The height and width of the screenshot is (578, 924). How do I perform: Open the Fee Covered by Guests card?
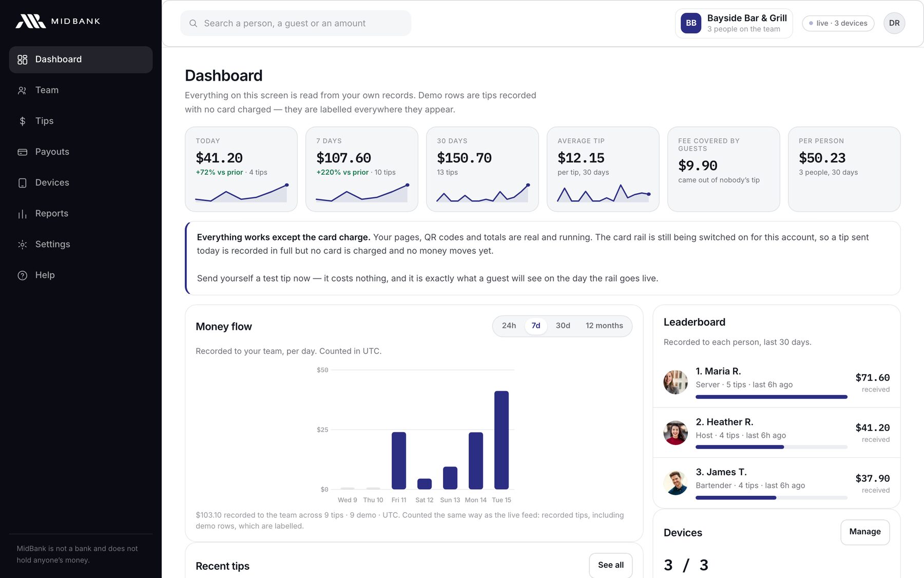coord(724,169)
